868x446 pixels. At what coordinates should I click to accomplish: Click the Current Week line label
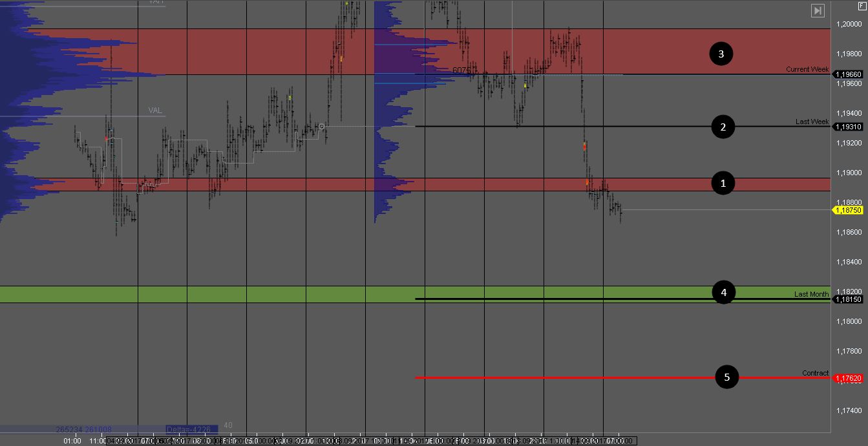pyautogui.click(x=807, y=69)
